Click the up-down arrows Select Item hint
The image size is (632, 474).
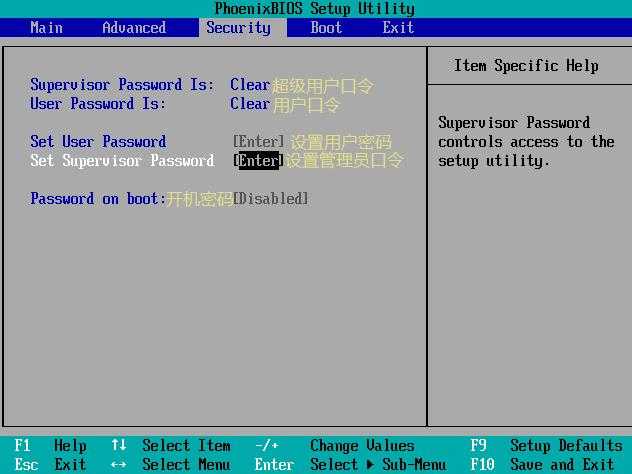(x=171, y=445)
